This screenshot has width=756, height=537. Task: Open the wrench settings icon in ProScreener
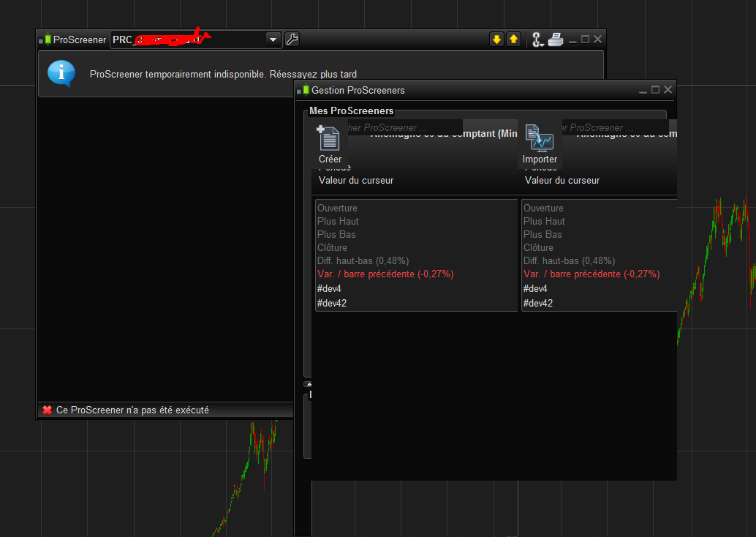point(292,39)
